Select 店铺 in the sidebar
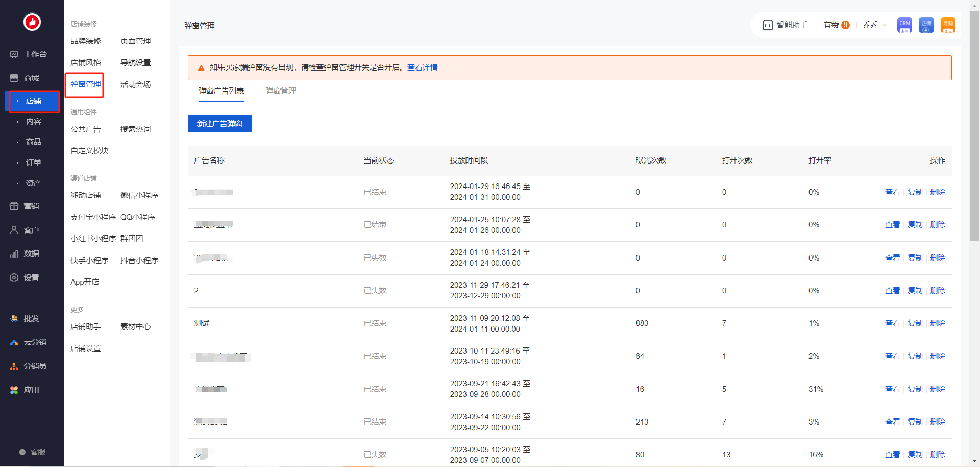 tap(33, 101)
